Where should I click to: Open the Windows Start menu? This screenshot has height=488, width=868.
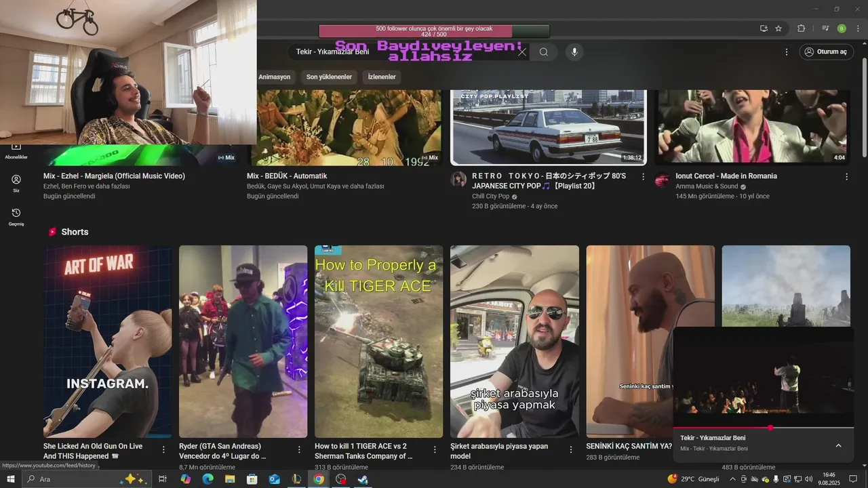click(x=10, y=479)
